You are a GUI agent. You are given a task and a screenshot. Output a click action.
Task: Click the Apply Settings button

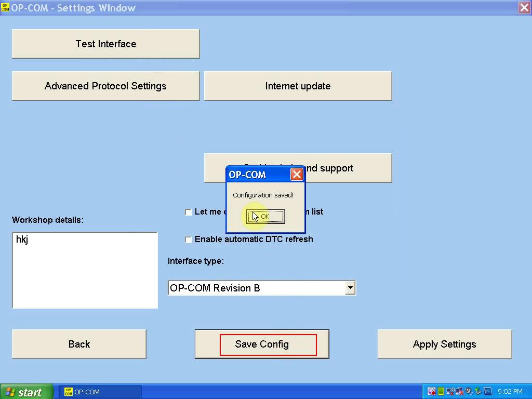click(445, 344)
